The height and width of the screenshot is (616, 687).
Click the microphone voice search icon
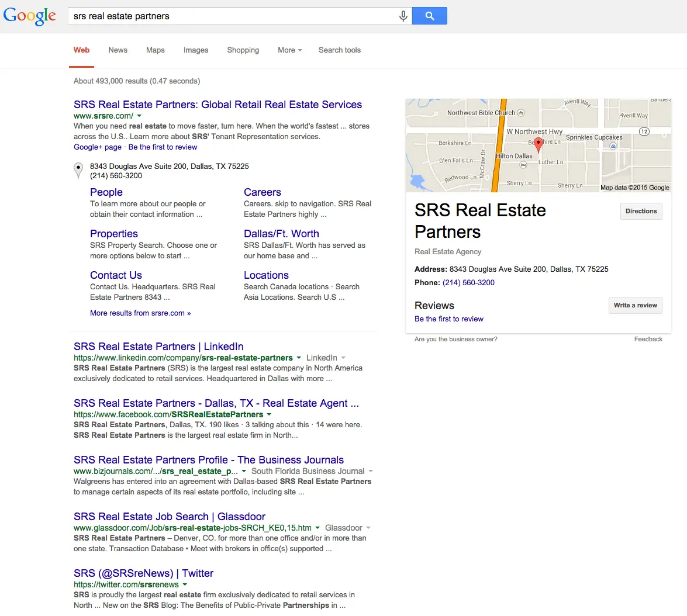coord(403,16)
